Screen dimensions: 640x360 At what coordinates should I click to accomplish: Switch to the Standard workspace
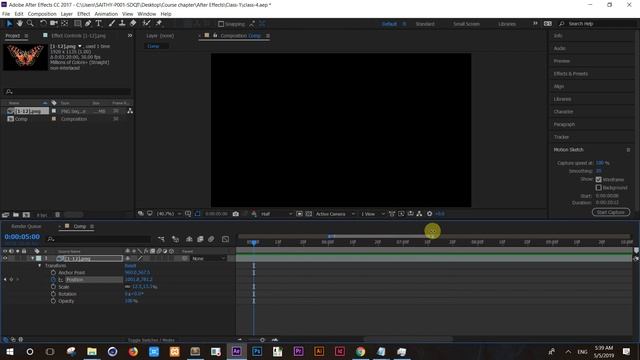click(x=425, y=24)
